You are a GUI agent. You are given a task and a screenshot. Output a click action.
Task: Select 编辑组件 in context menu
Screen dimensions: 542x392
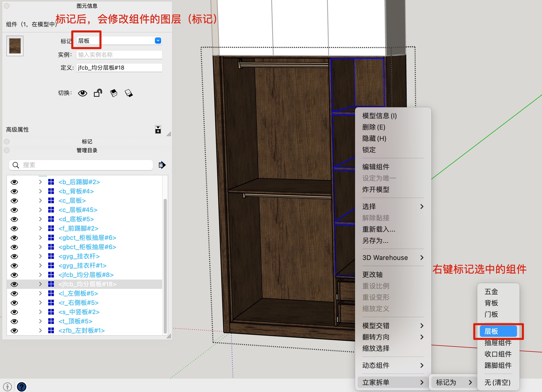point(393,167)
